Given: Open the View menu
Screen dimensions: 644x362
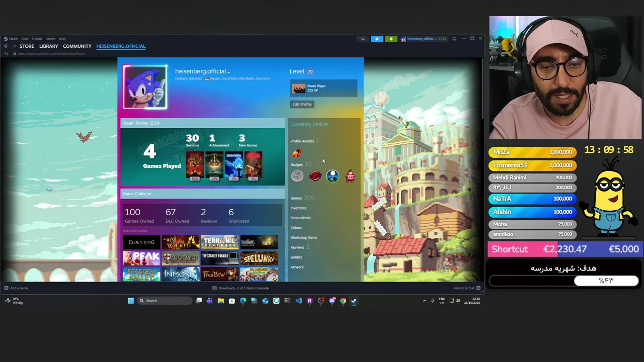Looking at the screenshot, I should [x=25, y=39].
